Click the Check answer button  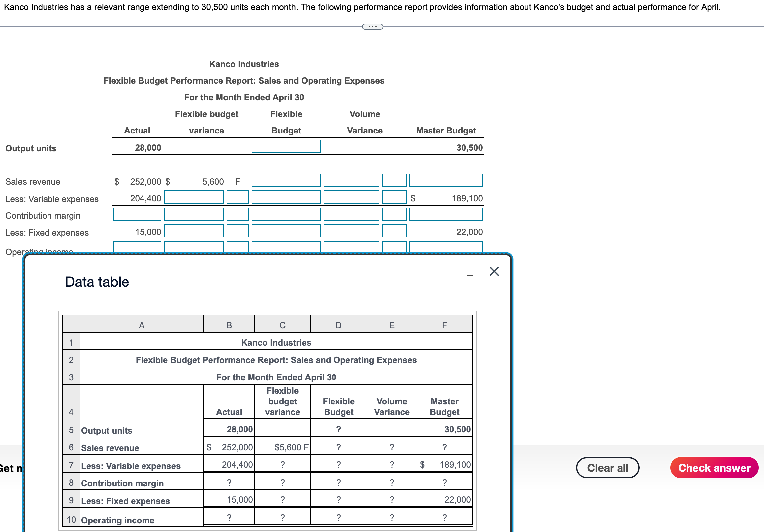click(x=714, y=468)
